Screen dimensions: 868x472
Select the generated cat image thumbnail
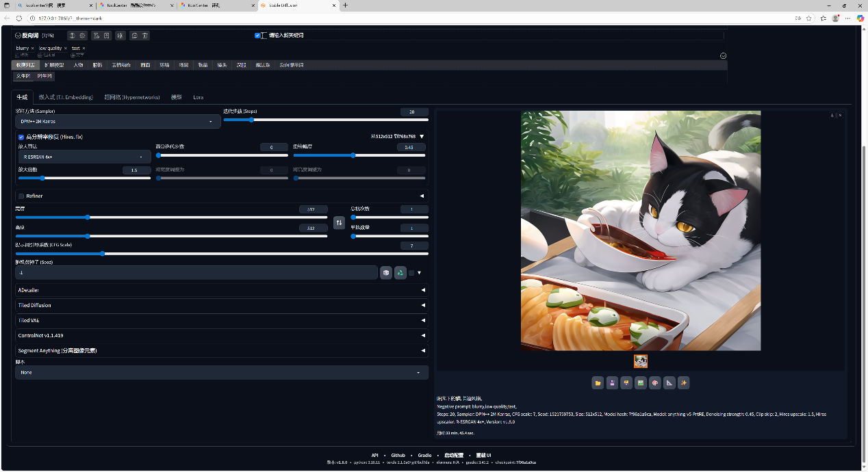point(640,361)
